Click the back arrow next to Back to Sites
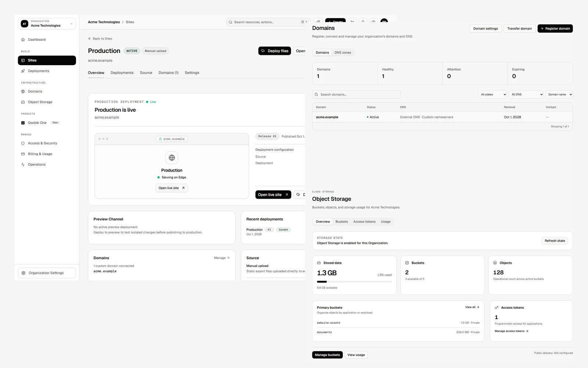This screenshot has height=368, width=588. coord(90,39)
